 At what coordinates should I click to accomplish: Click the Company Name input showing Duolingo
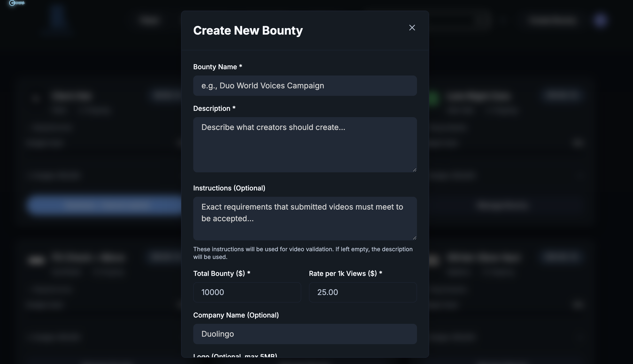(305, 334)
